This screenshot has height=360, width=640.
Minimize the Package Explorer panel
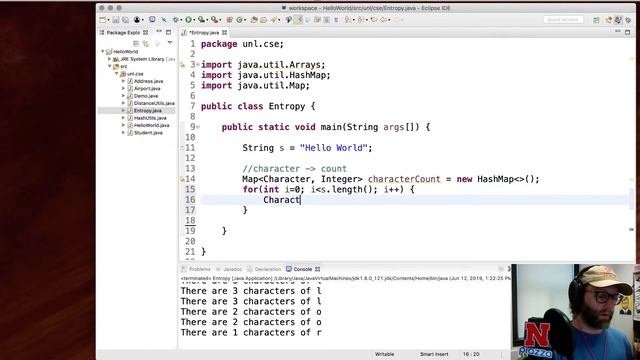tap(159, 32)
